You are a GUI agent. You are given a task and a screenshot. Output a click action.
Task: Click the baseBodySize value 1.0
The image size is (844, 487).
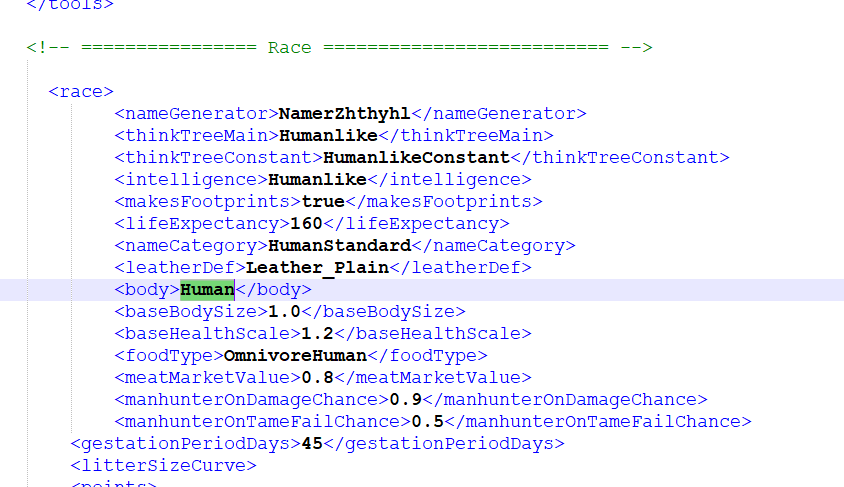pos(284,312)
